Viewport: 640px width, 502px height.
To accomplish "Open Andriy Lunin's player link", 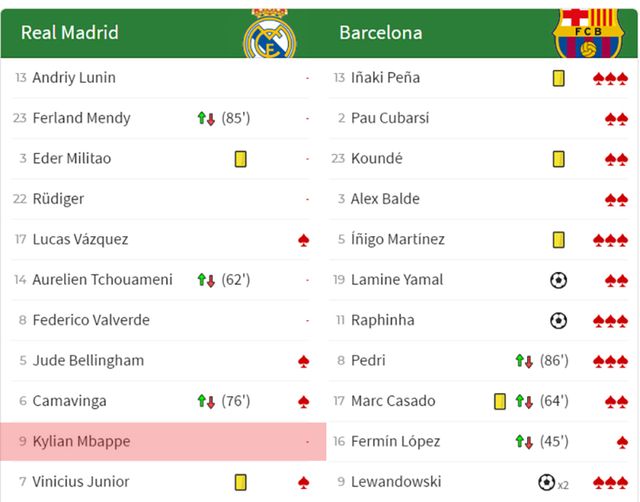I will 74,78.
